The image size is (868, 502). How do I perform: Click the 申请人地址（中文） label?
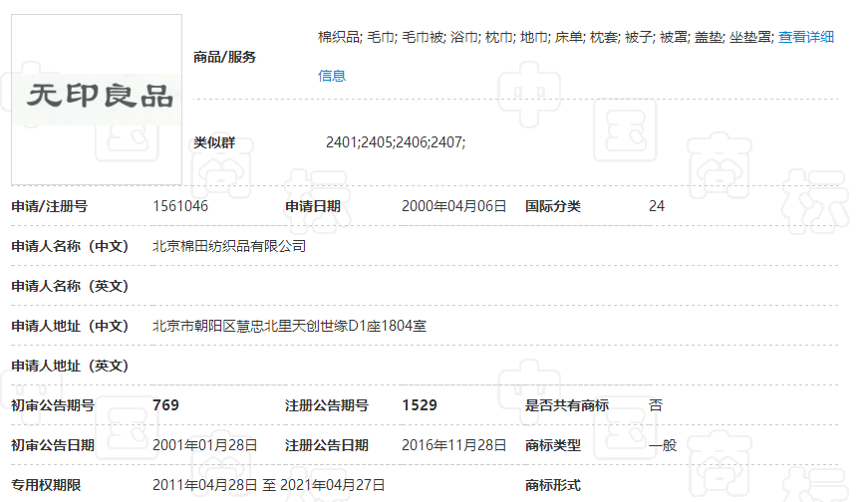pyautogui.click(x=70, y=326)
